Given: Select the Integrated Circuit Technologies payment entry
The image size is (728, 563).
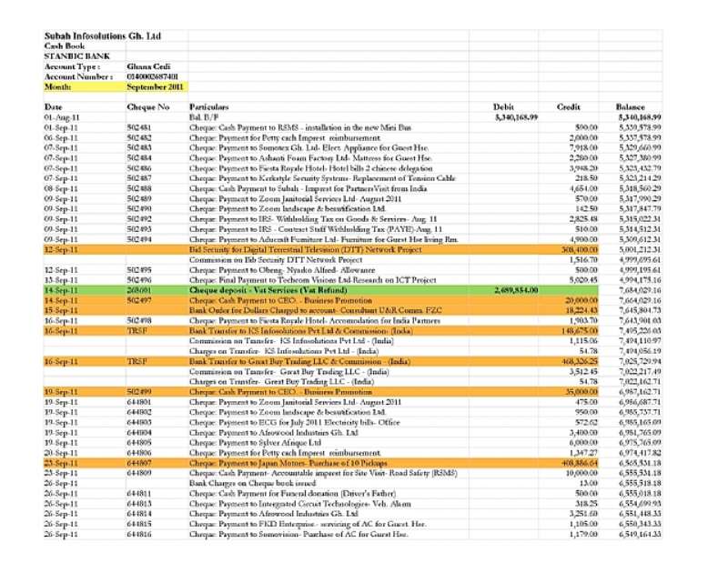Looking at the screenshot, I should [x=300, y=504].
